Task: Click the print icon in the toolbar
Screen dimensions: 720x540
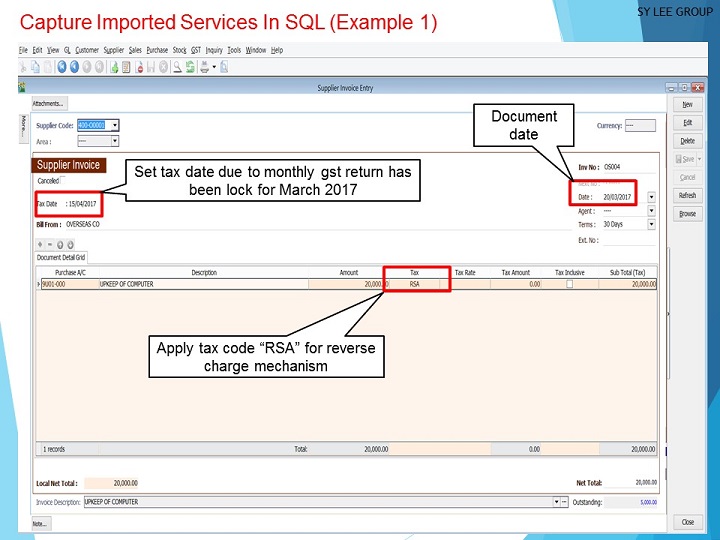Action: (204, 67)
